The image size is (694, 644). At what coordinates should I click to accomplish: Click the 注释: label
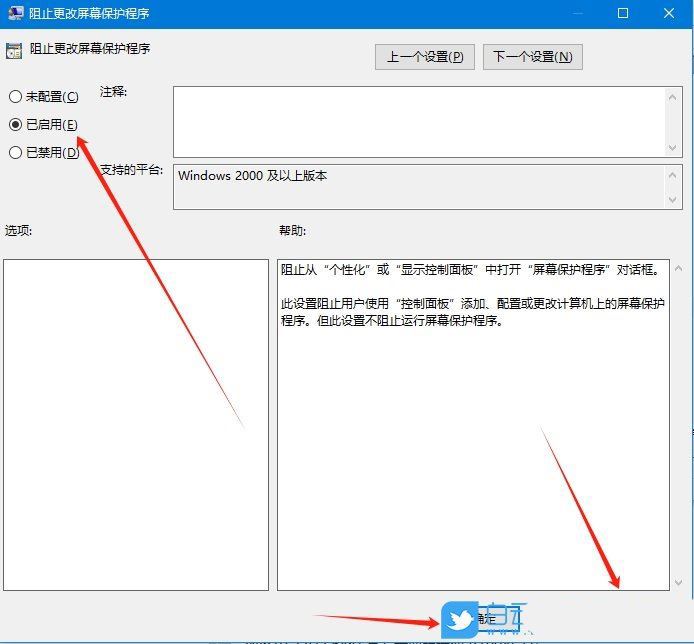tap(113, 92)
